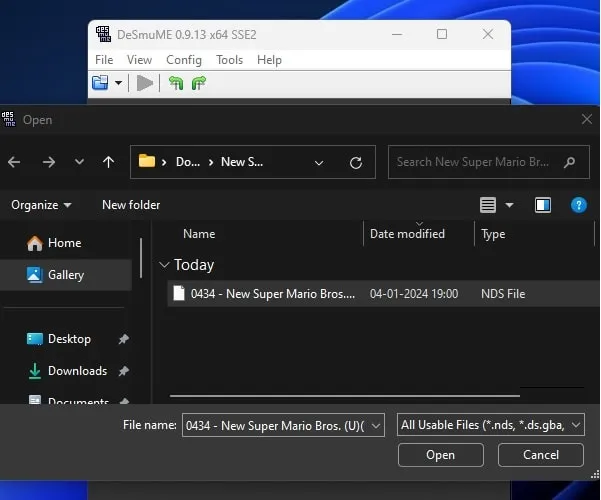Screen dimensions: 601x500
Task: Click the blue help question mark icon
Action: pos(578,205)
